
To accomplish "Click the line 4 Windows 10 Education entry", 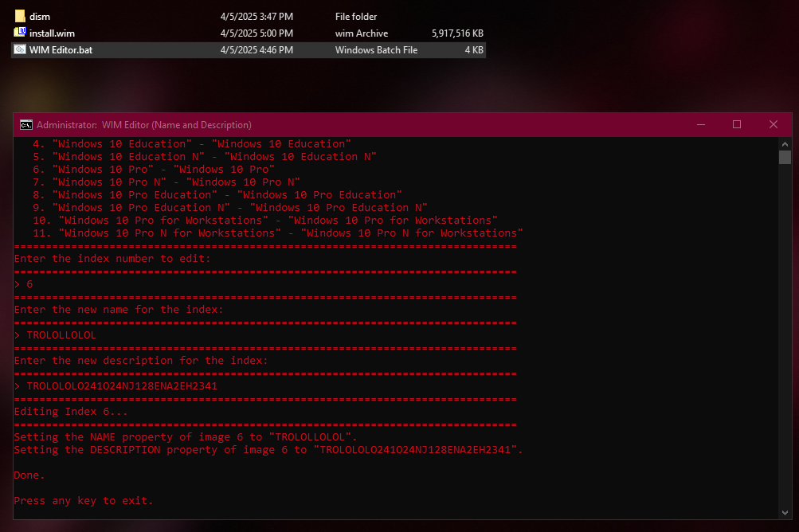I will pyautogui.click(x=192, y=143).
